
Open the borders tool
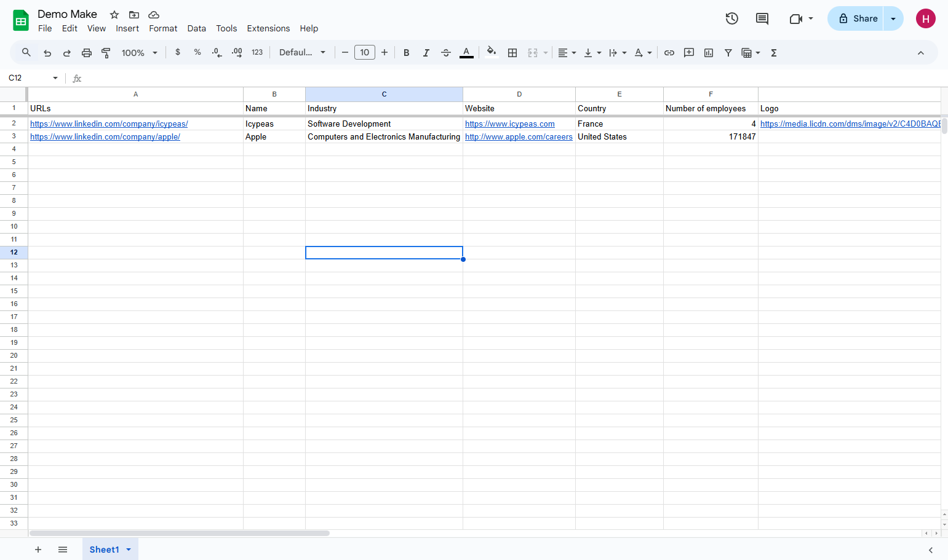[x=512, y=53]
